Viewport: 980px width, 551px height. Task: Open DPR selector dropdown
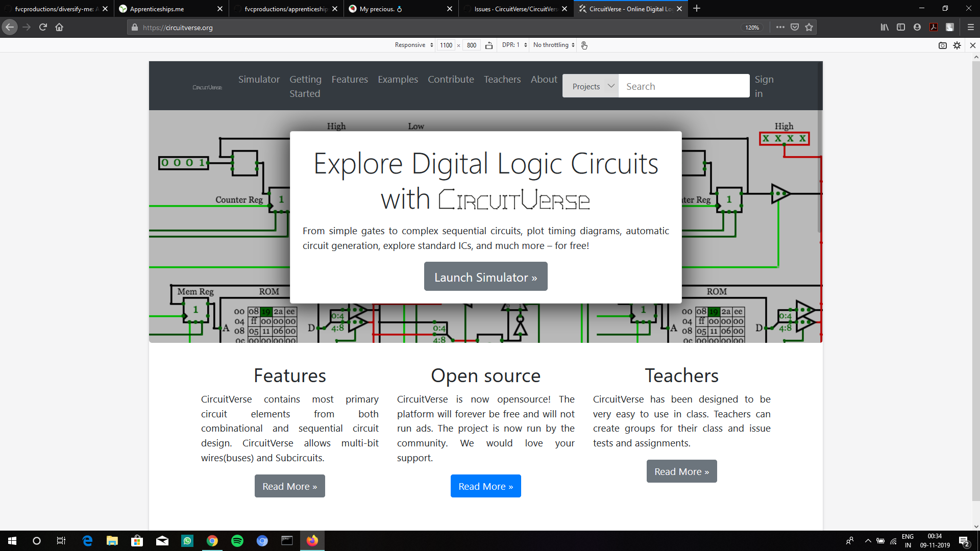514,45
